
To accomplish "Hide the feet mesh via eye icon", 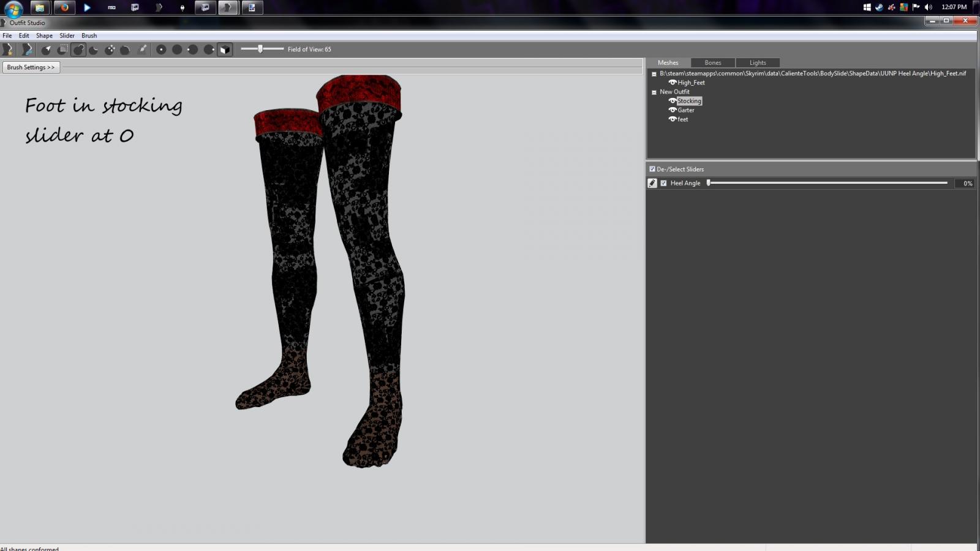I will pyautogui.click(x=672, y=119).
